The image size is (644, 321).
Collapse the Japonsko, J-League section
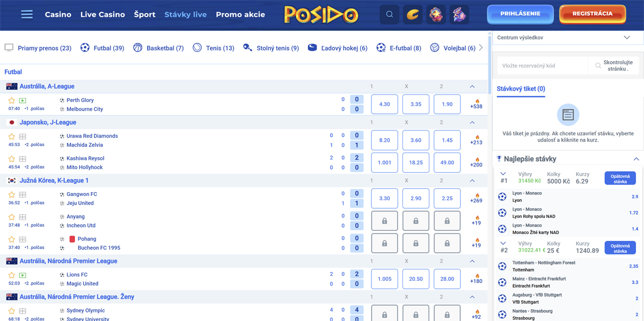pyautogui.click(x=472, y=122)
